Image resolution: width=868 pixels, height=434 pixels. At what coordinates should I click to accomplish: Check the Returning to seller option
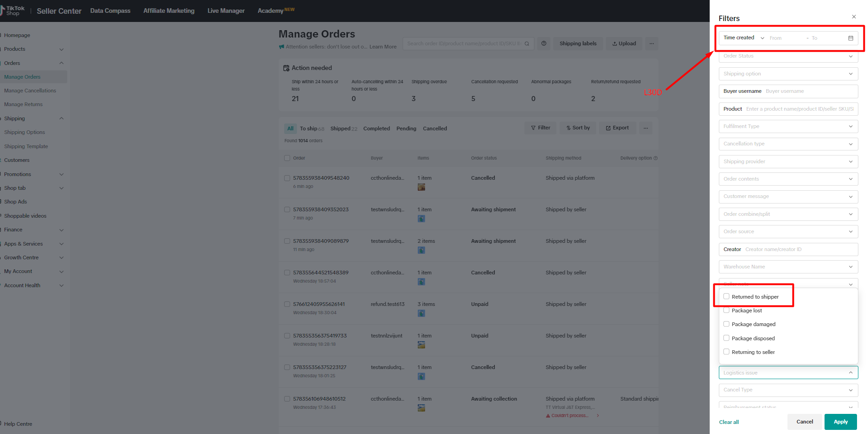pyautogui.click(x=726, y=352)
